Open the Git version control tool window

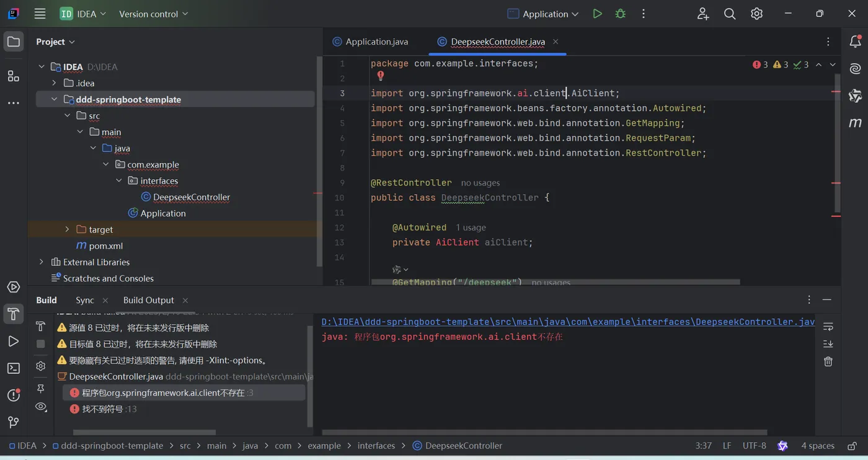[x=13, y=422]
